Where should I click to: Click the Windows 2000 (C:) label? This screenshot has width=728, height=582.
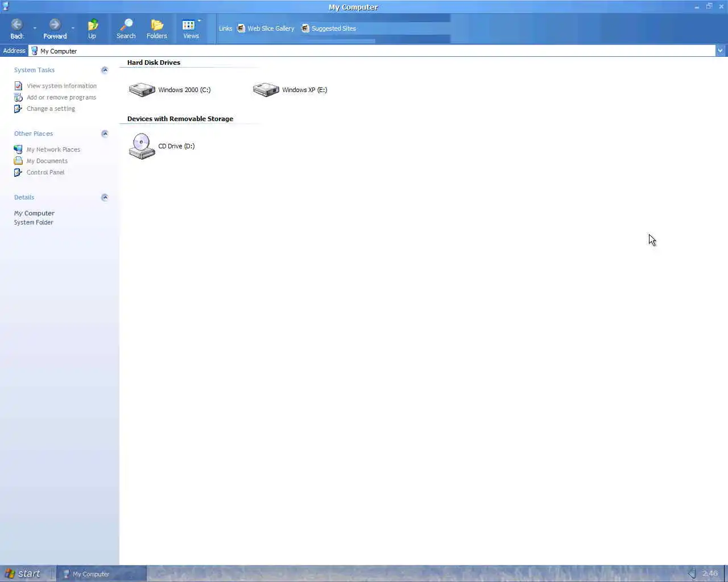[x=184, y=90]
